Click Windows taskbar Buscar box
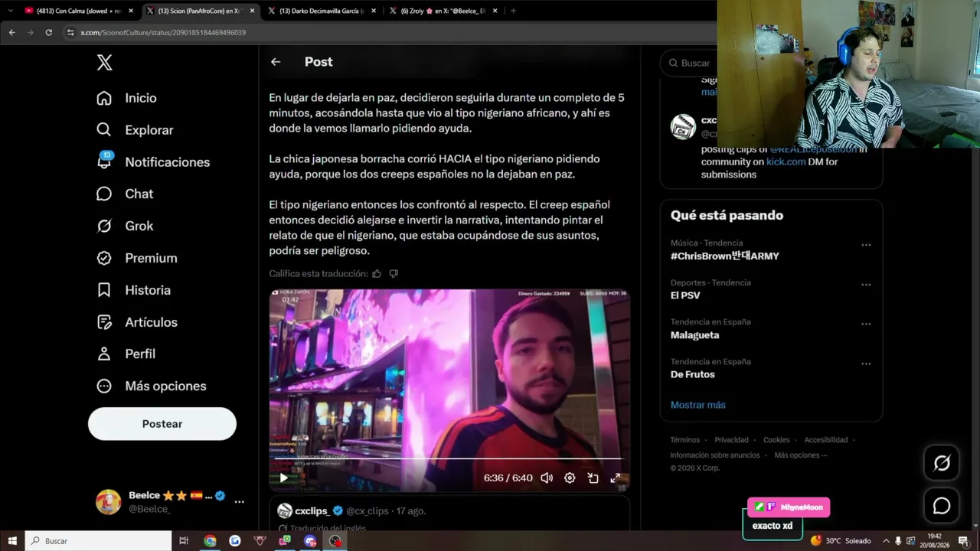 [99, 541]
